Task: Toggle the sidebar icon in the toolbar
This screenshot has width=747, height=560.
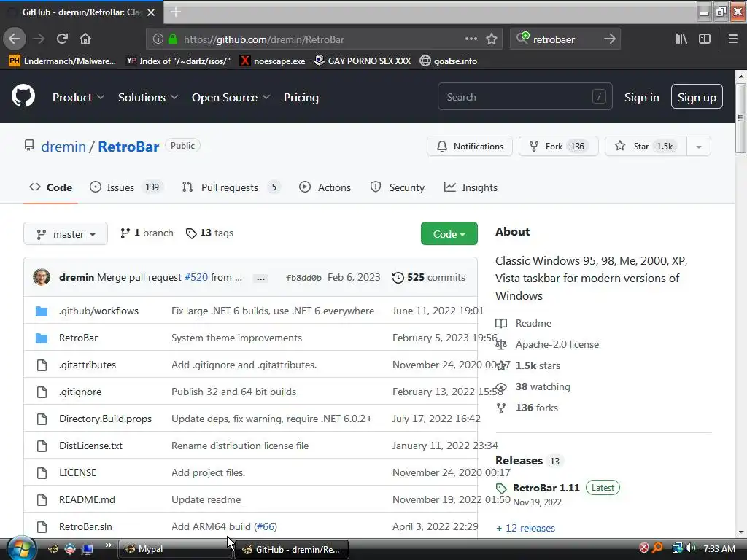Action: [705, 39]
